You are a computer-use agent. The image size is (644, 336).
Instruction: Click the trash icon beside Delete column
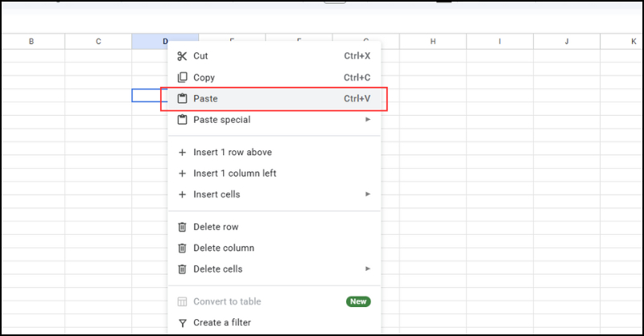click(182, 248)
